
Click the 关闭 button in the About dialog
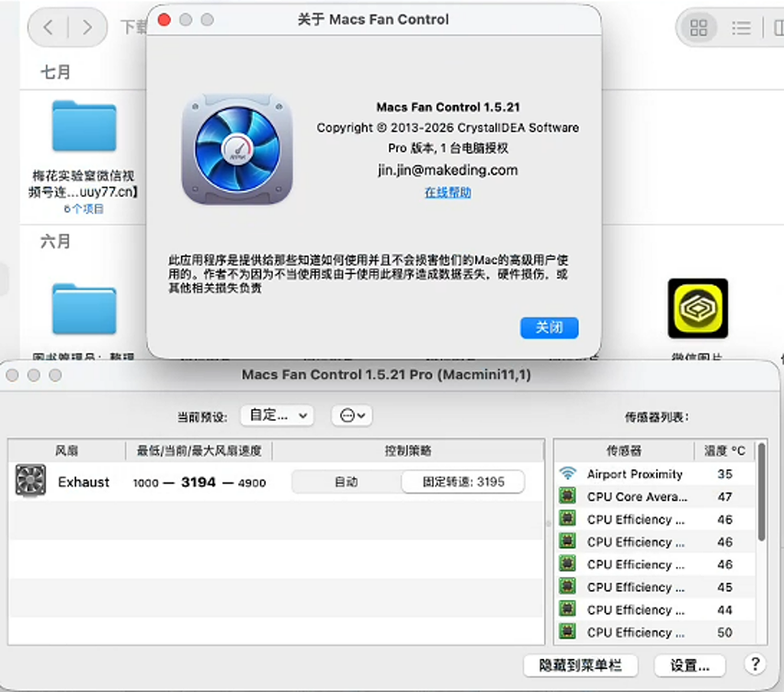tap(550, 327)
